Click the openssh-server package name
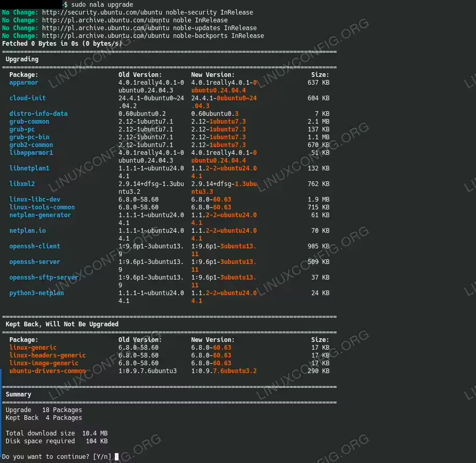This screenshot has height=463, width=476. pos(35,262)
